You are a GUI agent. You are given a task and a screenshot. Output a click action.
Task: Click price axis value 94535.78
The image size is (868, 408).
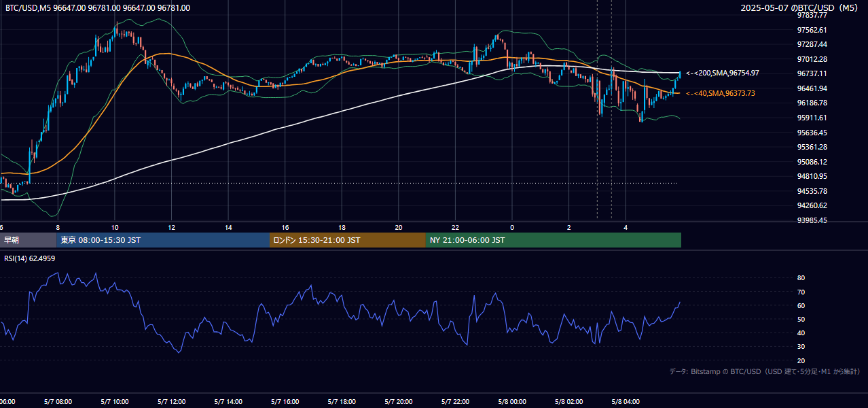[x=812, y=191]
